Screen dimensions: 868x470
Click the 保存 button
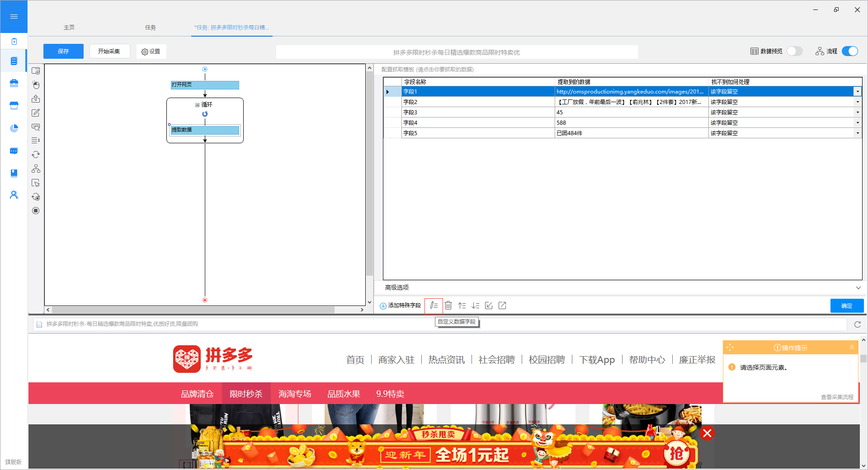click(63, 51)
